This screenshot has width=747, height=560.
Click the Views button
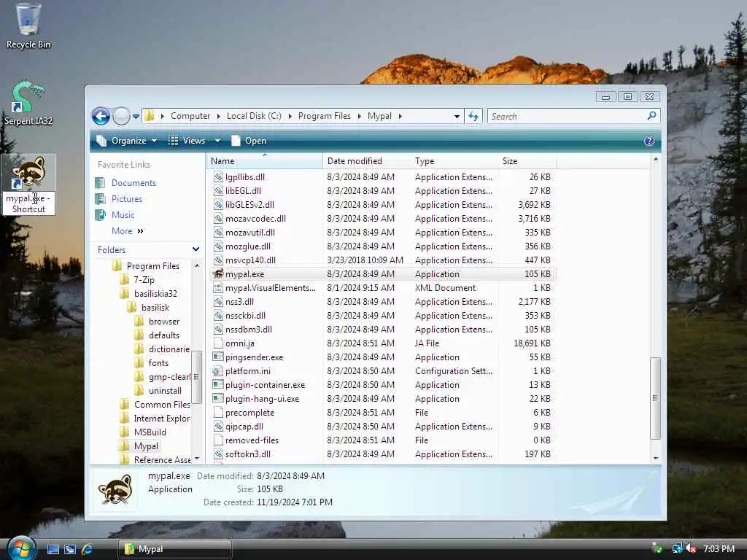tap(187, 141)
